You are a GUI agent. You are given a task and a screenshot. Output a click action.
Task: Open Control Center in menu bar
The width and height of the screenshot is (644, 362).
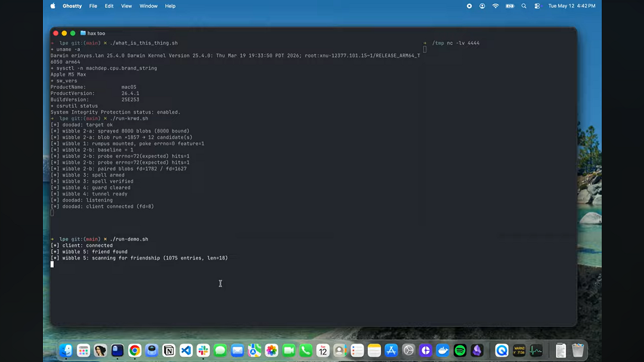point(537,6)
